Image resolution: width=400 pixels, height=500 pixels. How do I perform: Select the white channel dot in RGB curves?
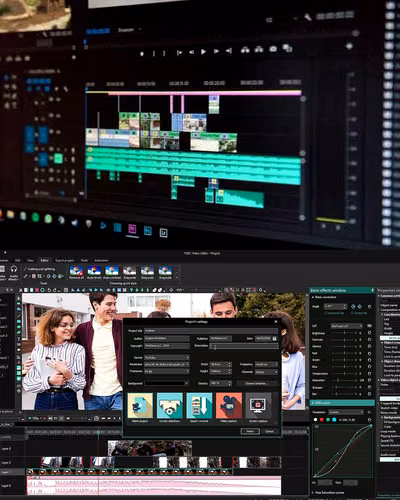pos(315,420)
